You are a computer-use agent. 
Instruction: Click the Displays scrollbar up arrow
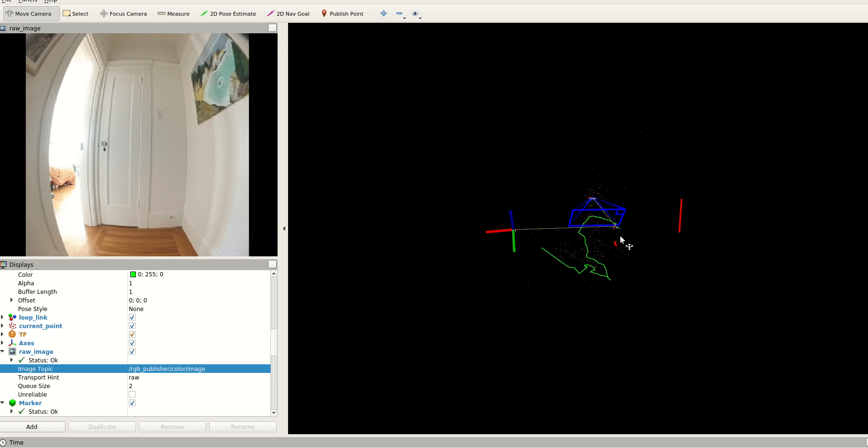pos(274,273)
